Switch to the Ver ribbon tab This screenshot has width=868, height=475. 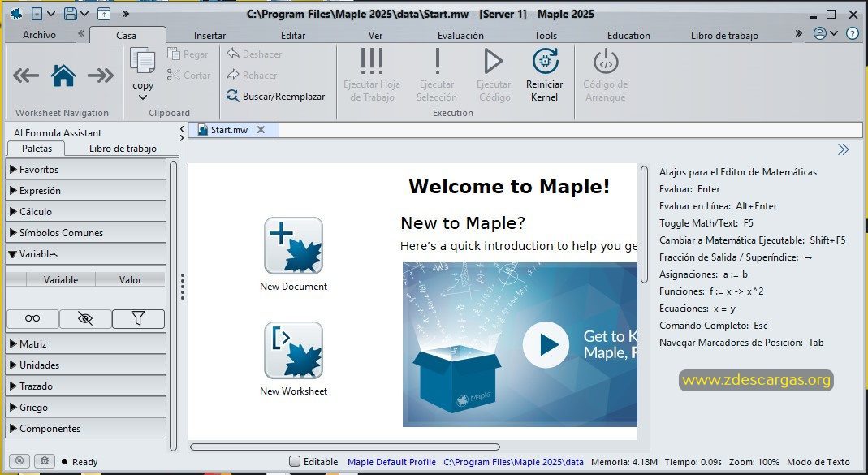click(x=375, y=36)
